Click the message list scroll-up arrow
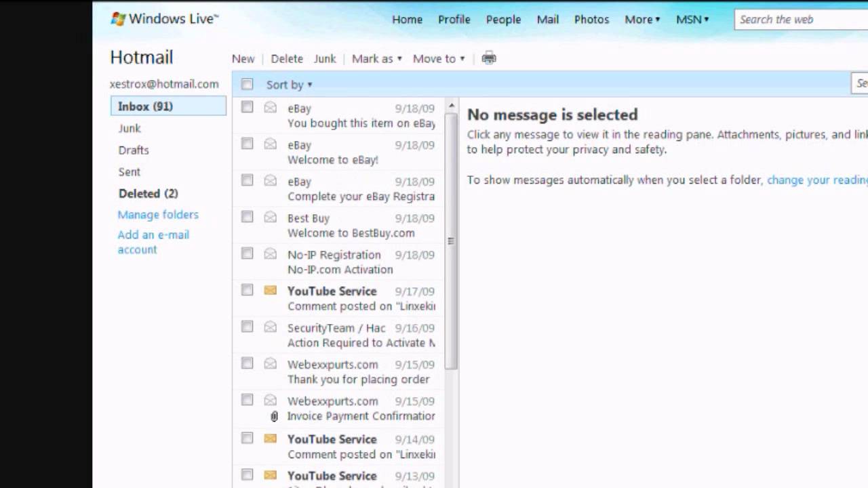This screenshot has width=868, height=488. (x=451, y=106)
